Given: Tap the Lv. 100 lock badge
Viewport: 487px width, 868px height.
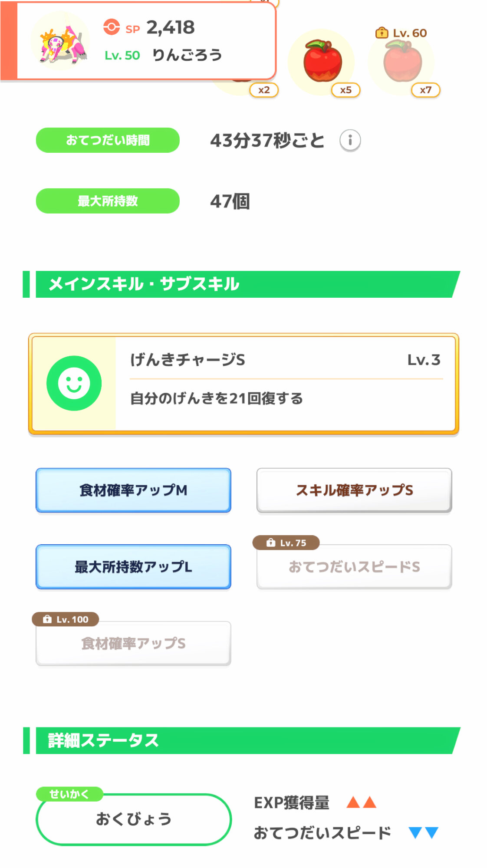Looking at the screenshot, I should click(66, 619).
